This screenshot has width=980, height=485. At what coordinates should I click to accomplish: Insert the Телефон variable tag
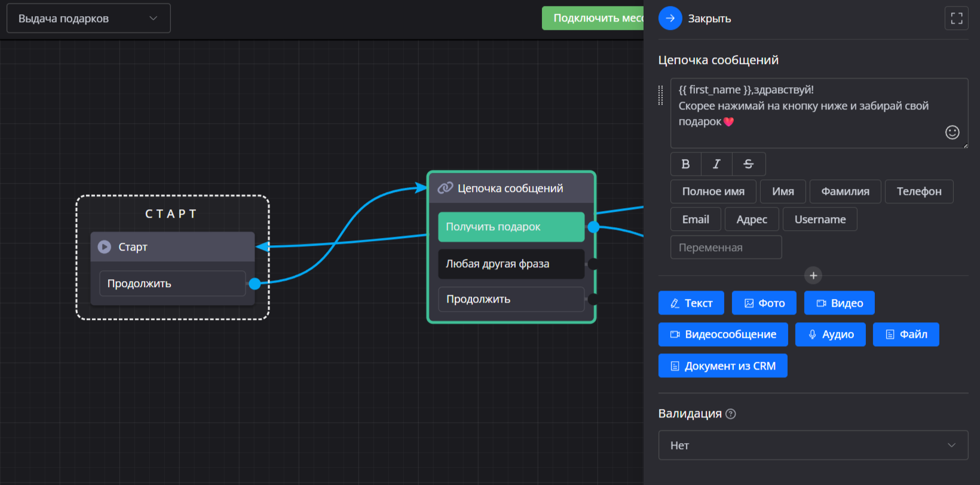(918, 191)
